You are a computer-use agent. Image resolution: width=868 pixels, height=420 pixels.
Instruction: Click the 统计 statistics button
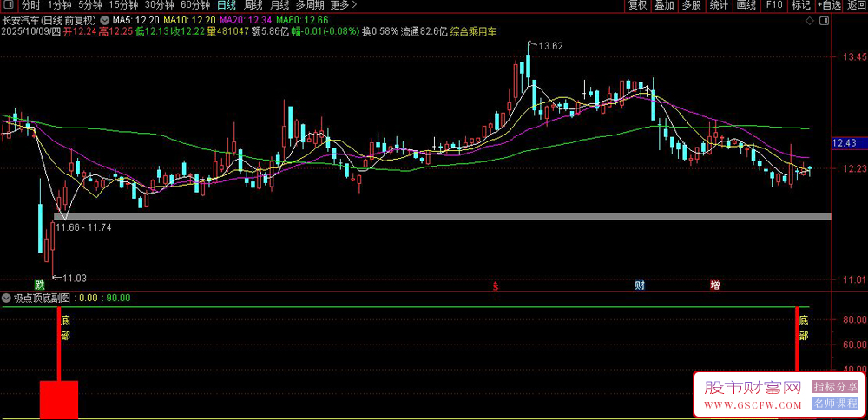719,5
